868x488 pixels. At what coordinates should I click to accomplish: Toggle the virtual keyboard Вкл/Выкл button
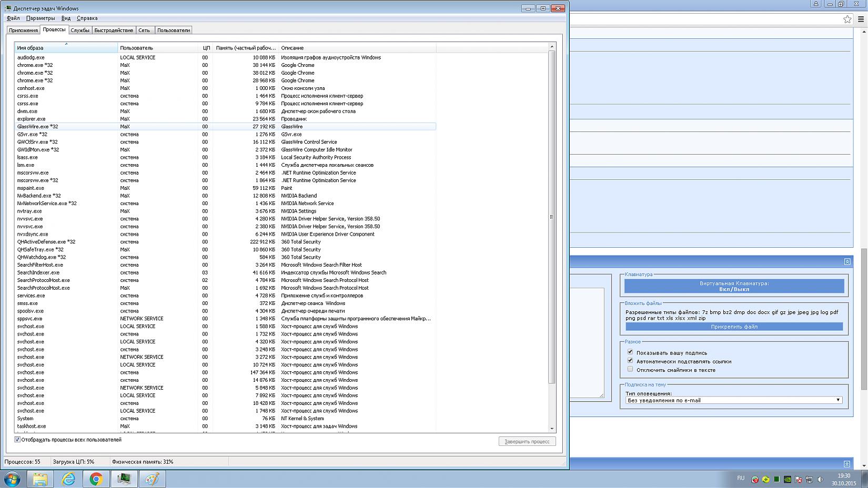pos(734,286)
